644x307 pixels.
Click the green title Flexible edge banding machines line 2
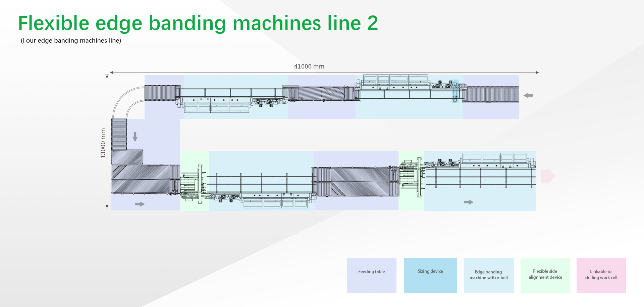pyautogui.click(x=198, y=23)
